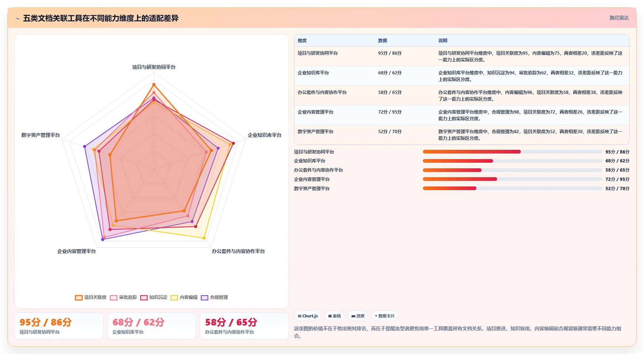Screen dimensions: 644x354
Task: Click table cell 数字资产管理平台
Action: (x=316, y=132)
